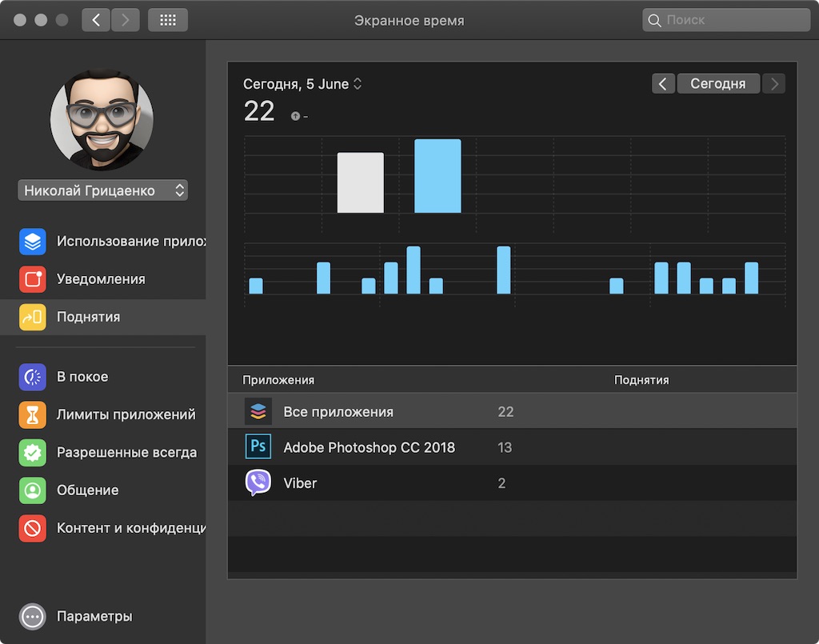Image resolution: width=819 pixels, height=644 pixels.
Task: Open the Контент и конфиденциальность icon
Action: coord(32,528)
